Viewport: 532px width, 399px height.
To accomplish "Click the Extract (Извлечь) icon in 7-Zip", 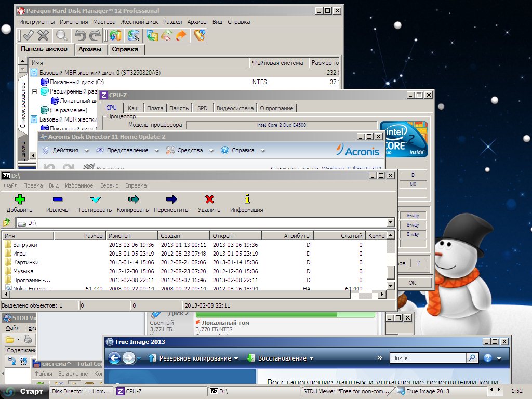I will [57, 199].
